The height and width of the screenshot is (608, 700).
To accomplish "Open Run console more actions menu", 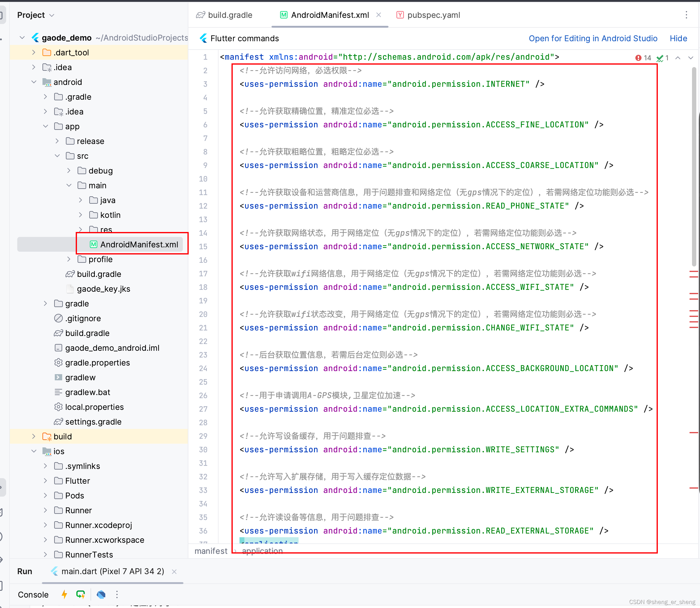I will click(x=117, y=594).
